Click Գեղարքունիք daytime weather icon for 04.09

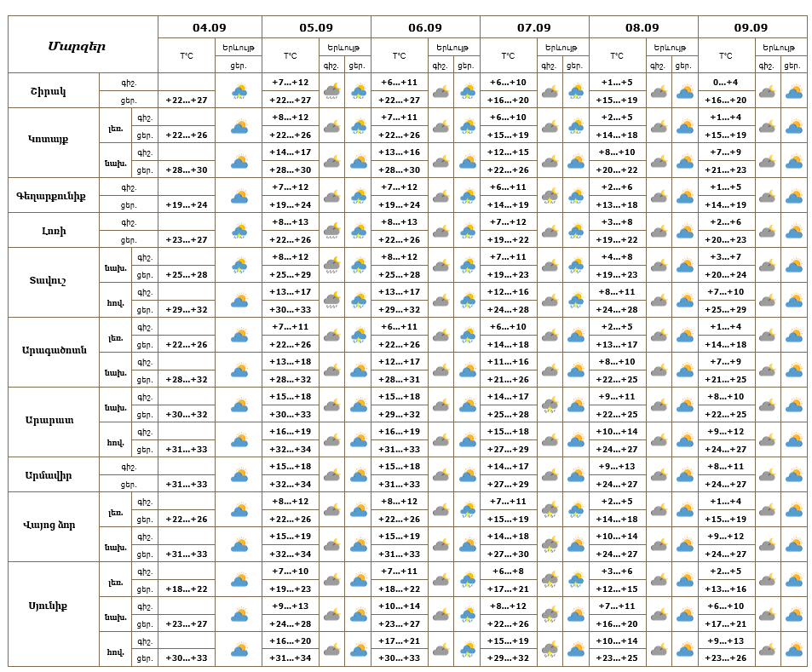[239, 196]
